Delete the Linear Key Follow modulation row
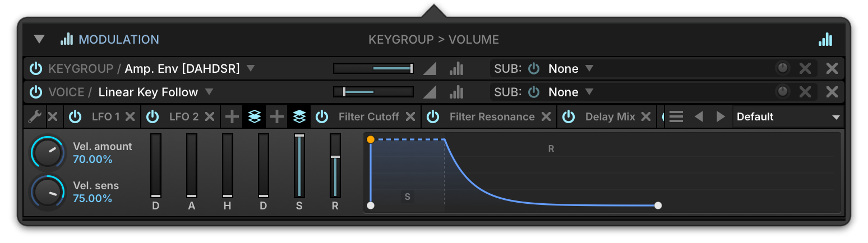The image size is (868, 243). (832, 92)
